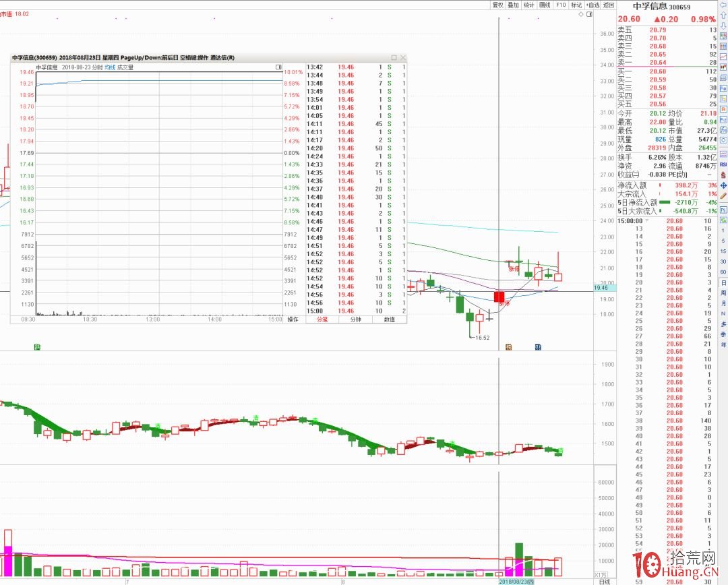The width and height of the screenshot is (728, 585).
Task: Open the 叠加 overlay menu
Action: click(x=513, y=5)
